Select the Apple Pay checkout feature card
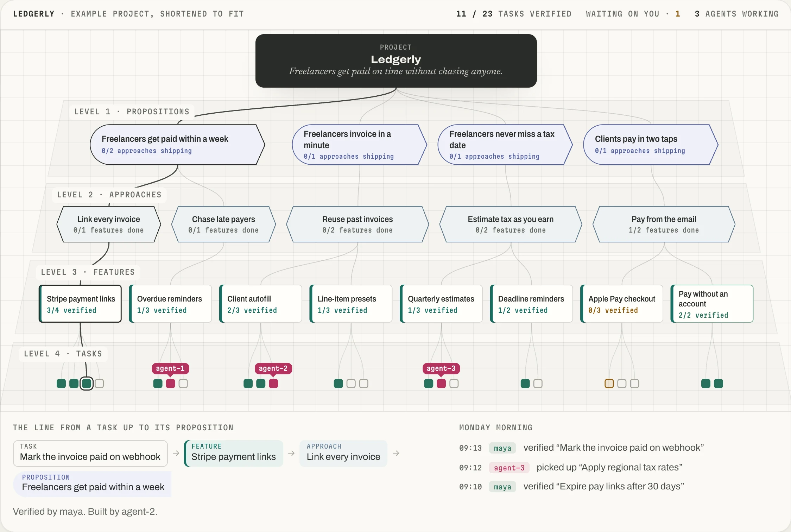Screen dimensions: 791x532 622,304
